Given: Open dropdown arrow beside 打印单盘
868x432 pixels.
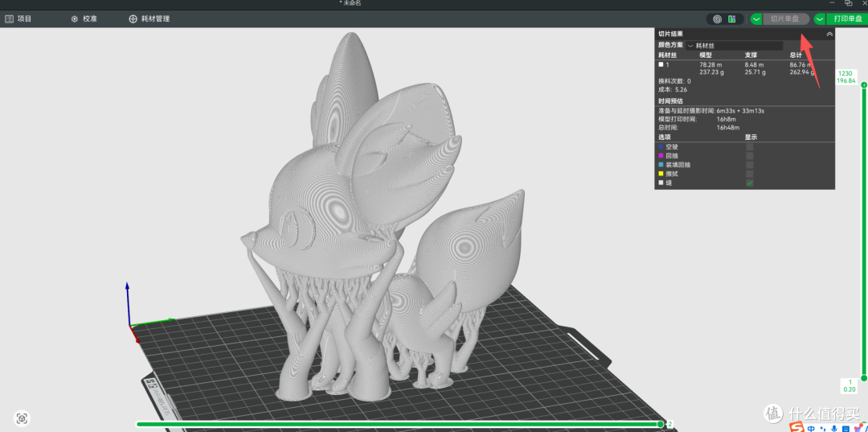Looking at the screenshot, I should click(819, 19).
